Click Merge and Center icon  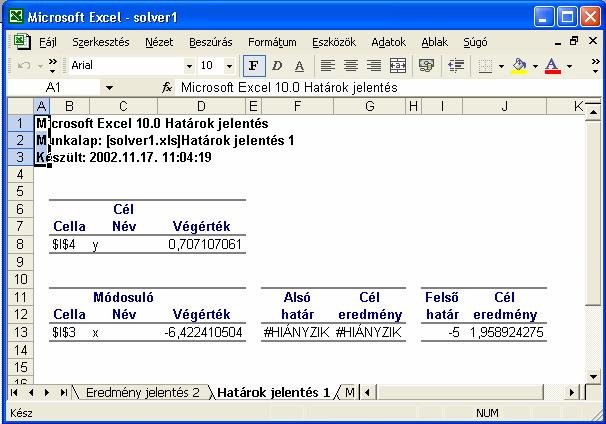point(398,66)
